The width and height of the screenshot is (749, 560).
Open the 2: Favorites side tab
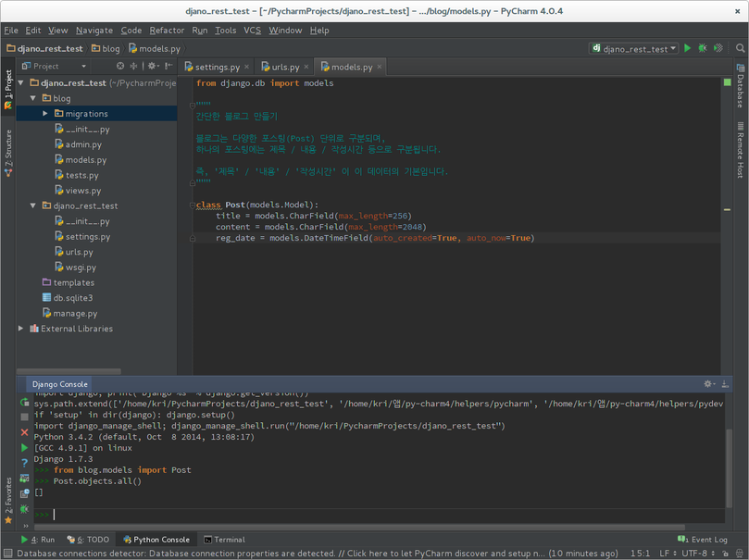8,501
